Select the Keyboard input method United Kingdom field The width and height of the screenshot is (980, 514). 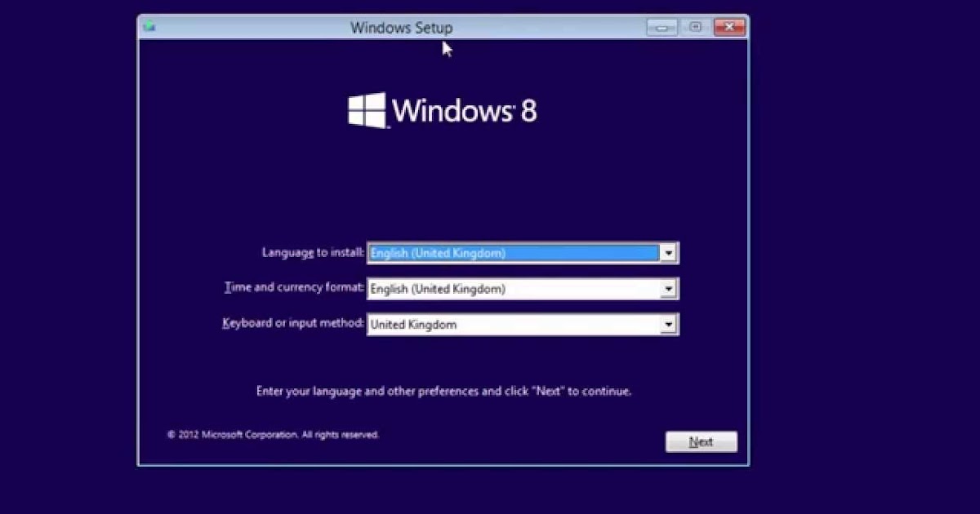point(523,325)
